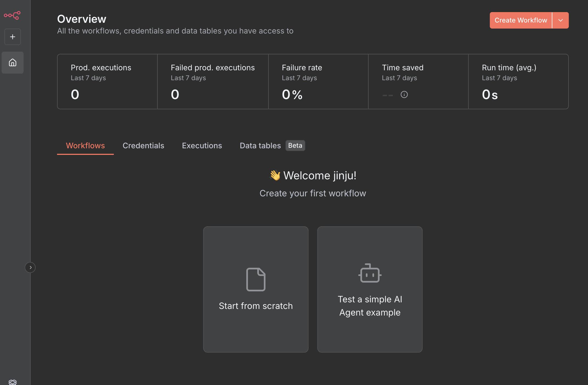Screen dimensions: 588x385
Task: Click the n8n logo icon
Action: (12, 15)
